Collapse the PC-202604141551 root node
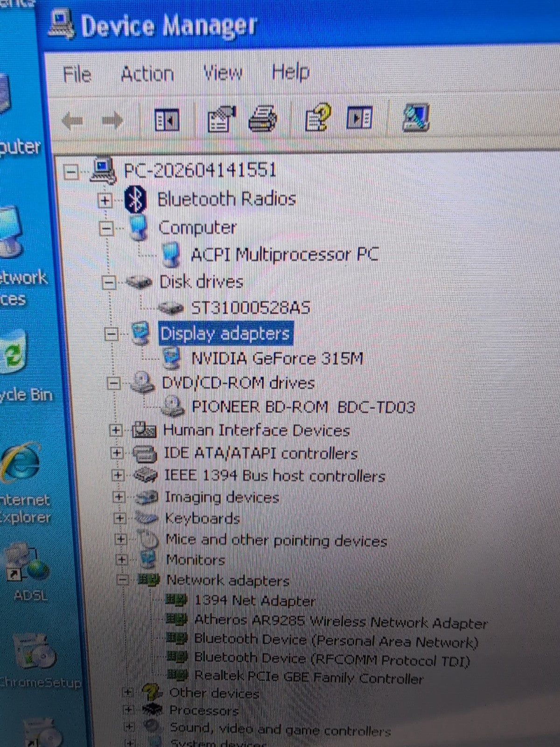The height and width of the screenshot is (747, 560). click(71, 172)
